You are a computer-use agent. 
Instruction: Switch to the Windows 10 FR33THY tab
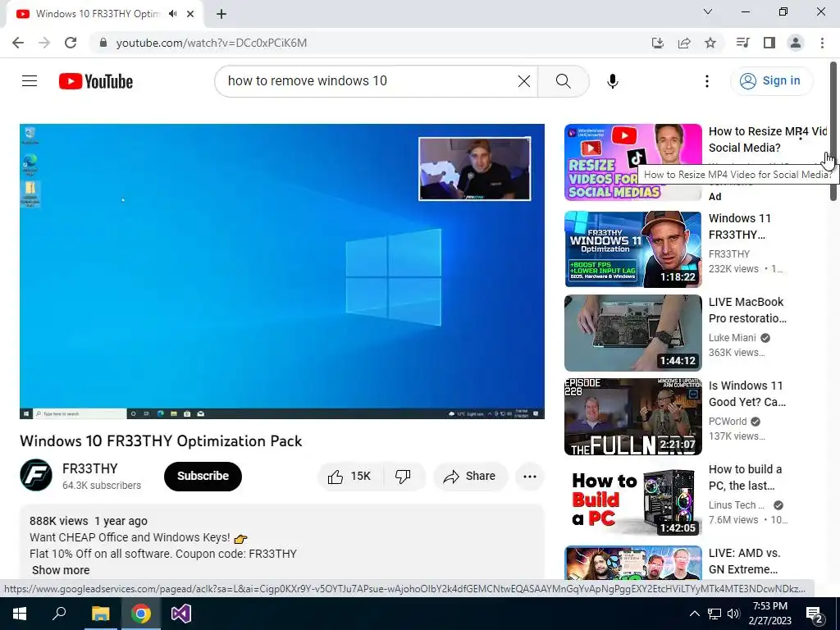point(97,14)
